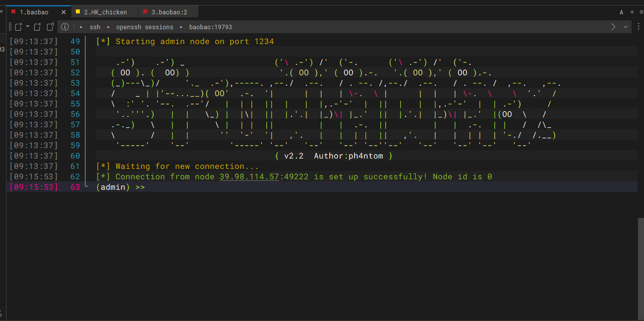
Task: Expand the arrow before 'baobao:19793' breadcrumb
Action: [181, 27]
